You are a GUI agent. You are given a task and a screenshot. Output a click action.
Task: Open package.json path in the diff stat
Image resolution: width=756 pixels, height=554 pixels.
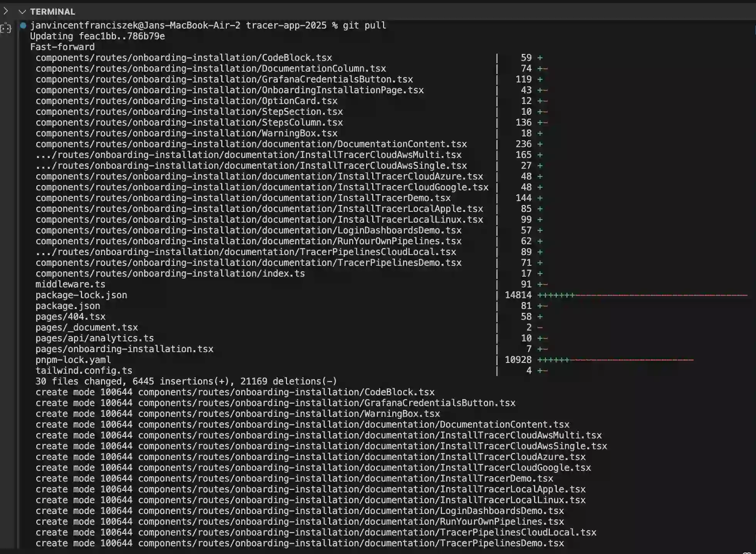[x=67, y=306]
